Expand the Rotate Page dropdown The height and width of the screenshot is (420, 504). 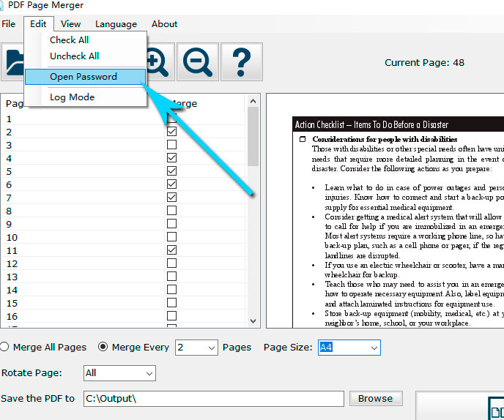click(x=148, y=373)
